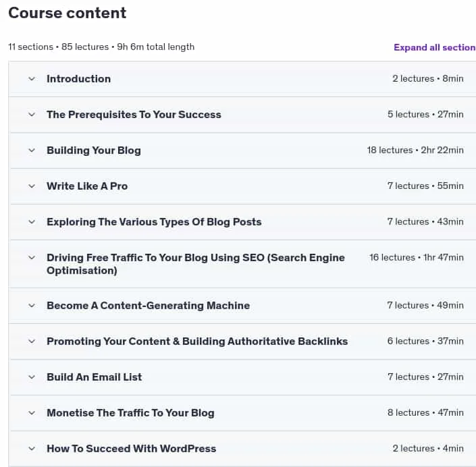Expand Promoting Your Content section chevron
476x467 pixels.
coord(32,341)
